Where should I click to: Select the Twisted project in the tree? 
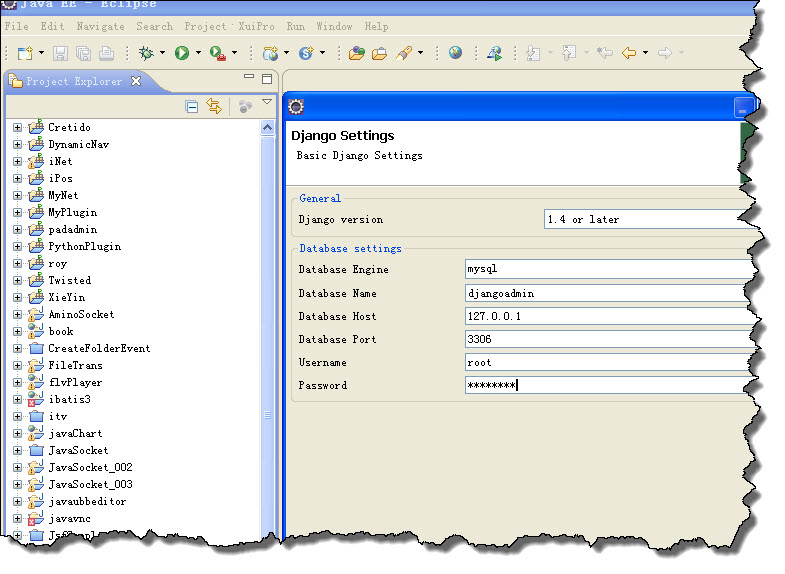[x=69, y=281]
